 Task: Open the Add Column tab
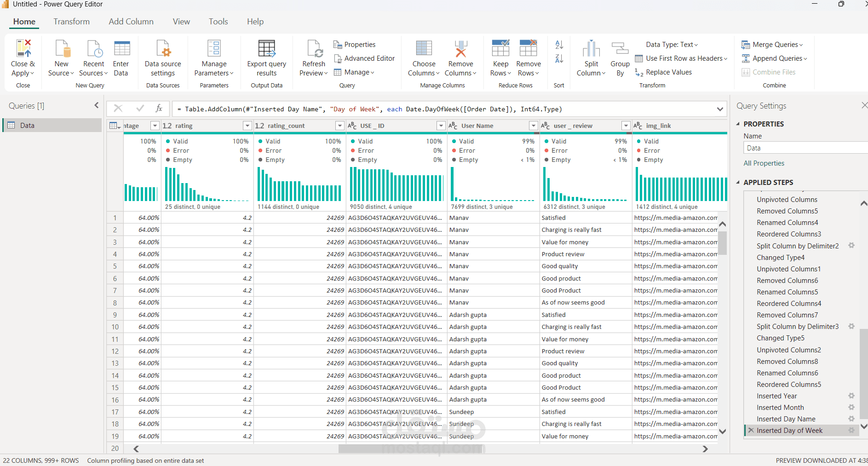[131, 22]
